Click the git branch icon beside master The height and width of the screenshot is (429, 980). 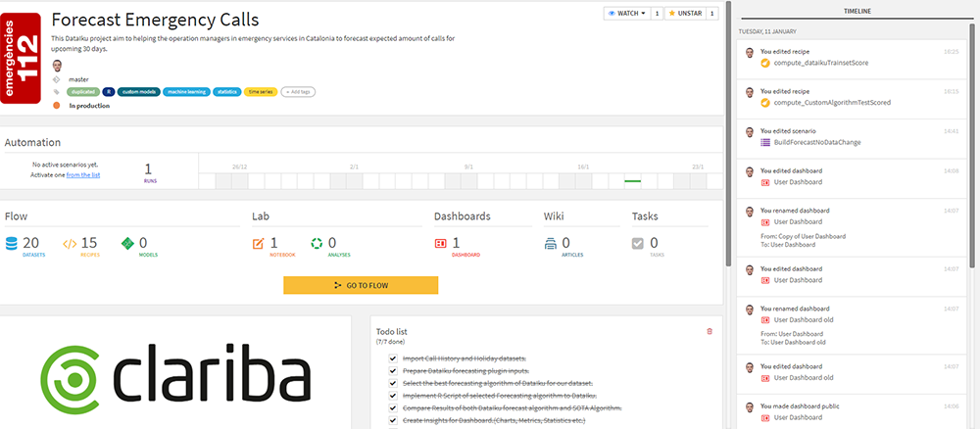[x=56, y=80]
